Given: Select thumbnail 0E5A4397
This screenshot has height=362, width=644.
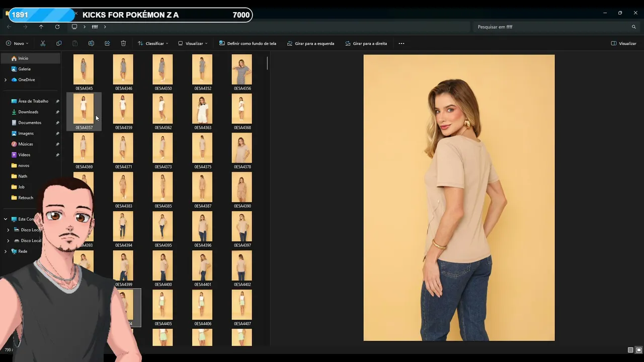Looking at the screenshot, I should pyautogui.click(x=242, y=226).
